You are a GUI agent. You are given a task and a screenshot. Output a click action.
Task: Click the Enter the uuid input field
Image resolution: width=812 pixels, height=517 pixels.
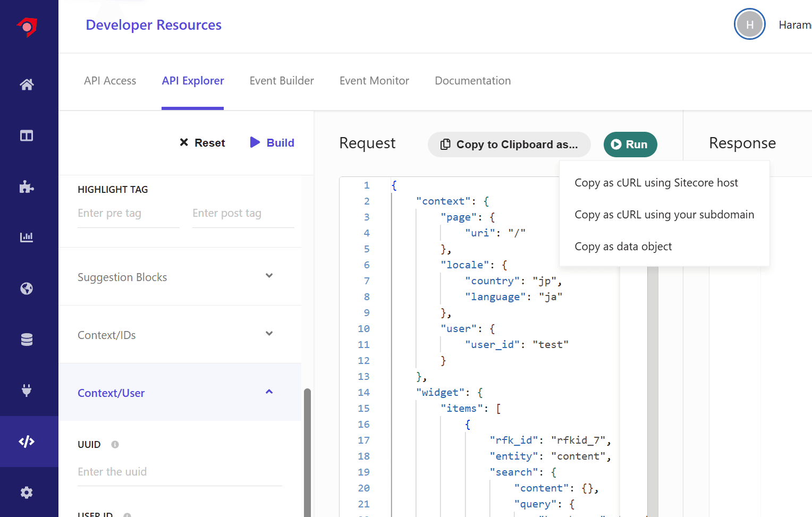coord(180,472)
